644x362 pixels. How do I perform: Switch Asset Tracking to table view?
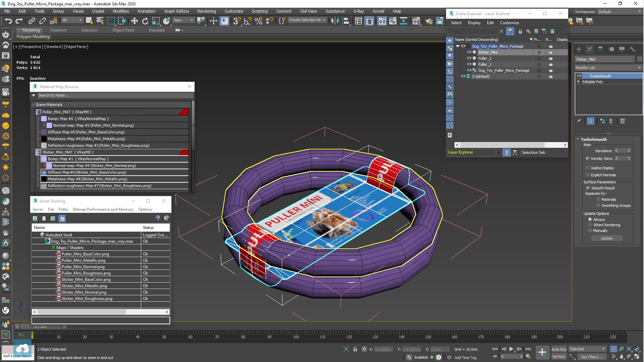(x=62, y=219)
